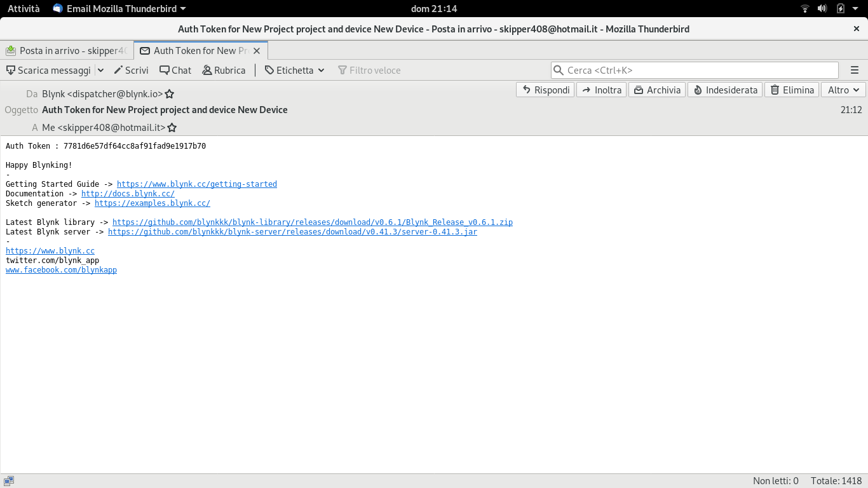This screenshot has width=868, height=488.
Task: Open the clock dom 21:14 calendar
Action: tap(434, 8)
